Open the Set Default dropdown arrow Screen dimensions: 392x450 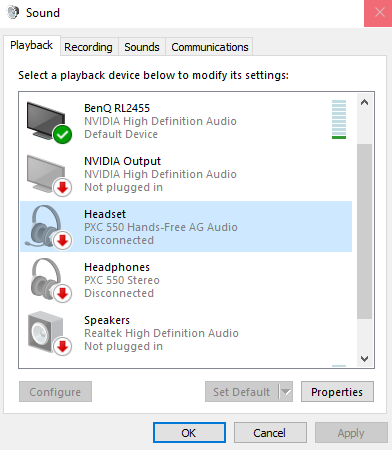coord(286,392)
